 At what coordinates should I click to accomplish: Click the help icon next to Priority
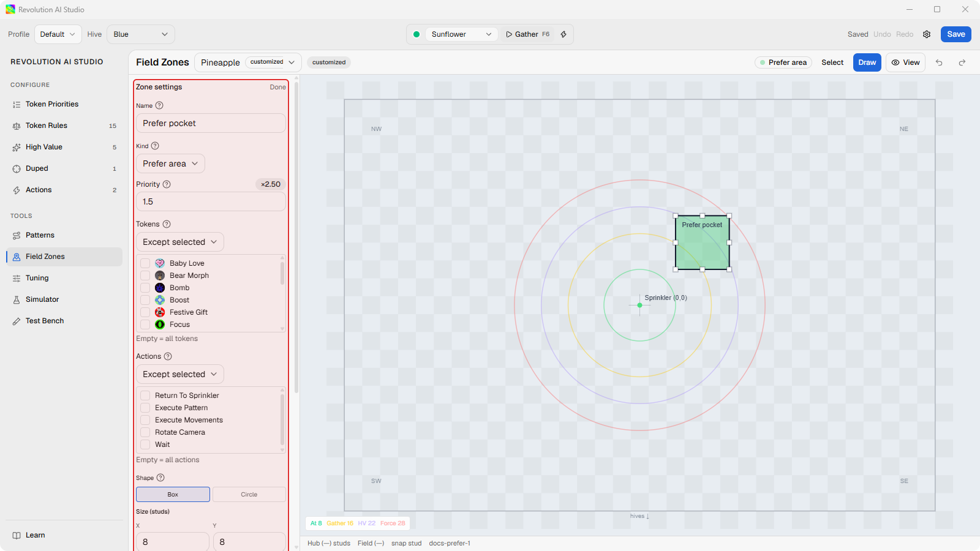tap(167, 184)
